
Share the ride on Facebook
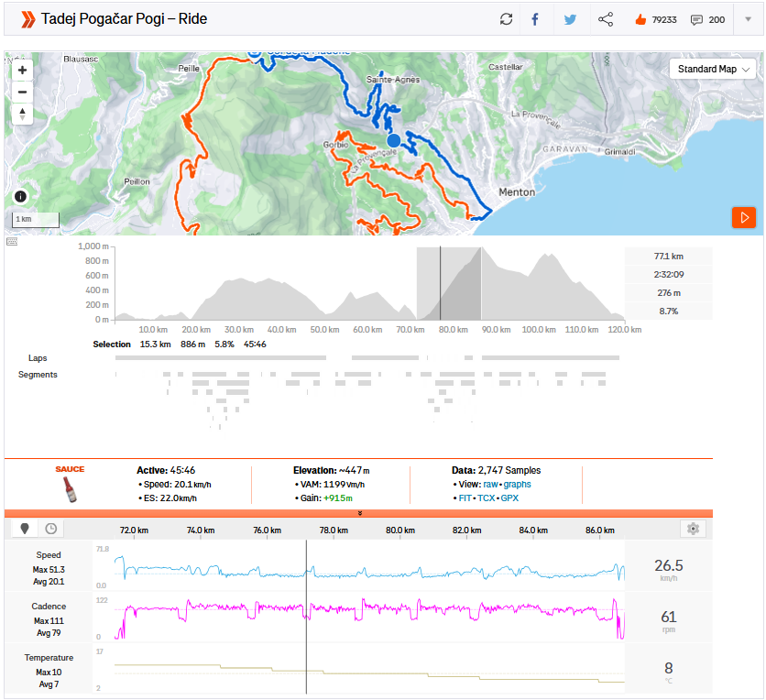[x=536, y=18]
